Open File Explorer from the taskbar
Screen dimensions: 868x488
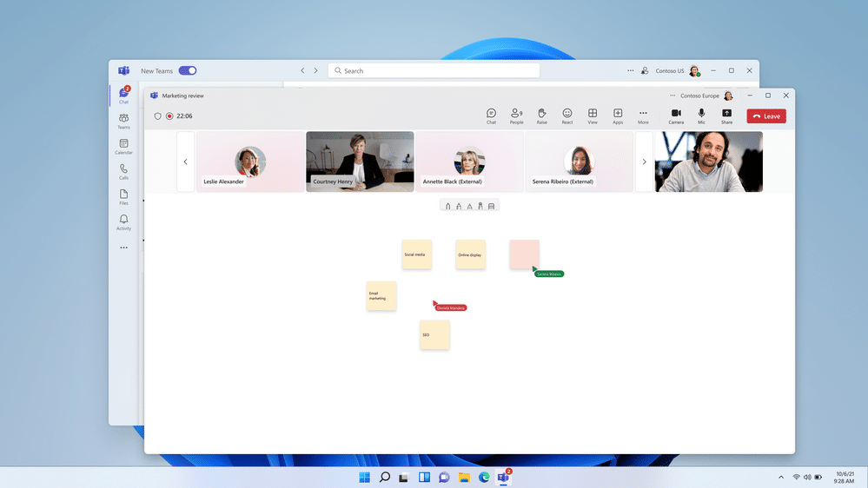[464, 477]
